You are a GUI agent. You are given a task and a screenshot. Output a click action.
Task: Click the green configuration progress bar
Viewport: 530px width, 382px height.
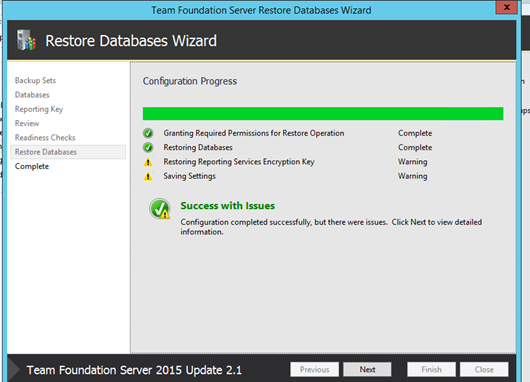click(323, 114)
